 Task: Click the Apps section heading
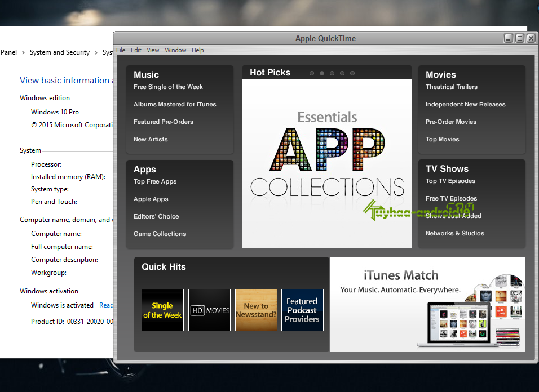click(145, 169)
